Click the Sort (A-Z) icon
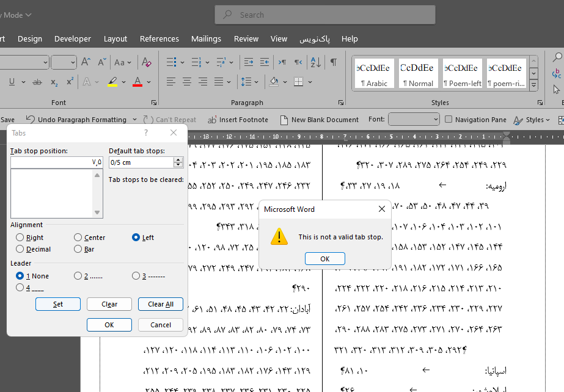 (315, 62)
